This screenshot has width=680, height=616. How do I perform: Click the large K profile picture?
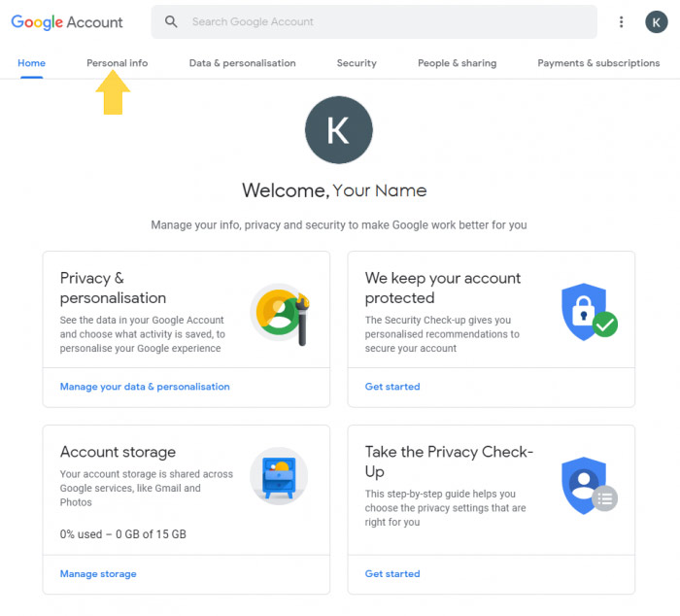point(339,129)
